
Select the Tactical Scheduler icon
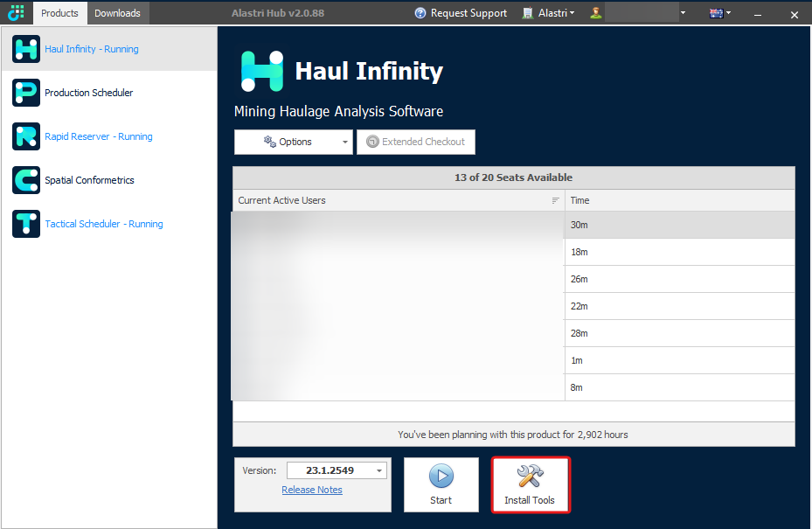[x=26, y=224]
